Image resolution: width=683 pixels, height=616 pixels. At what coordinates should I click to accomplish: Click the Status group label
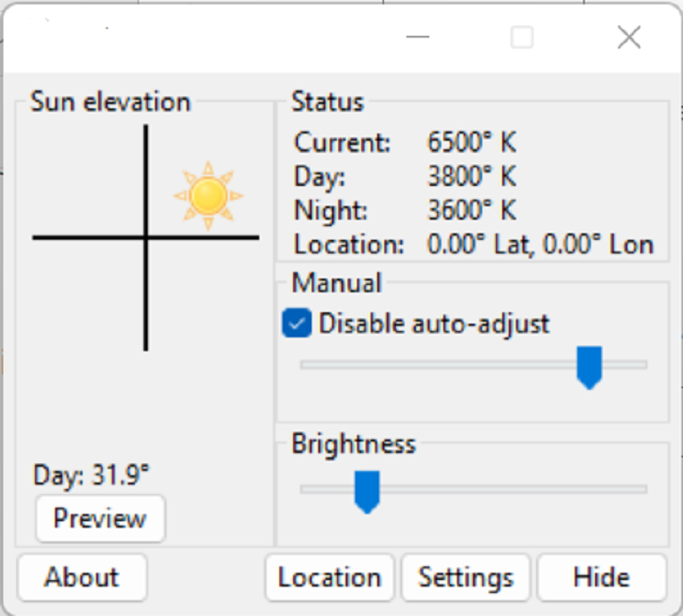click(327, 102)
